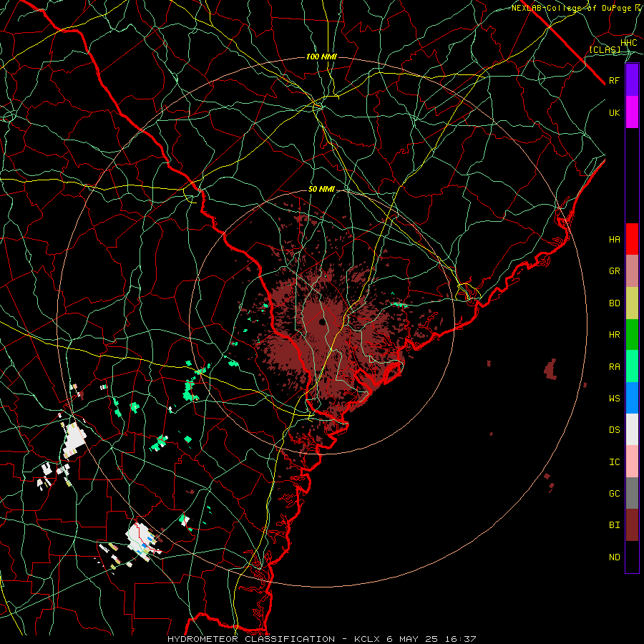The width and height of the screenshot is (644, 644).
Task: Click the IC light pink legend swatch
Action: coord(632,462)
